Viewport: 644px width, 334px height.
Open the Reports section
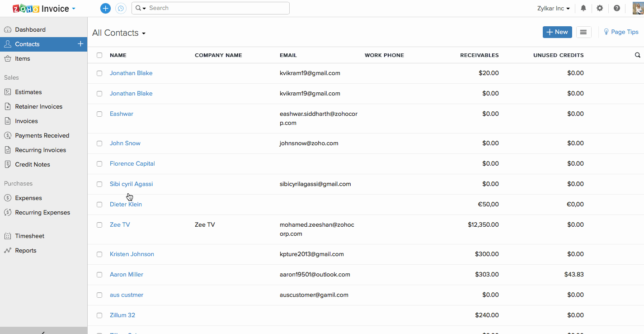[x=26, y=250]
